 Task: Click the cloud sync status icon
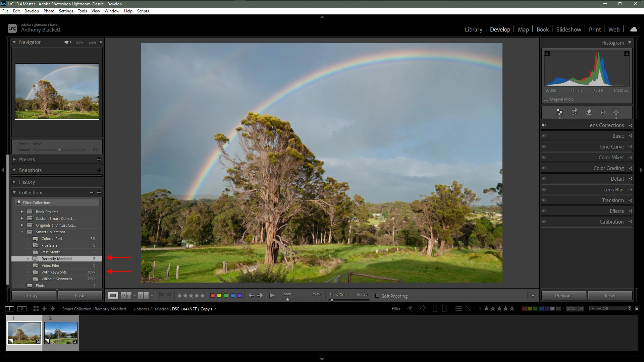coord(634,29)
